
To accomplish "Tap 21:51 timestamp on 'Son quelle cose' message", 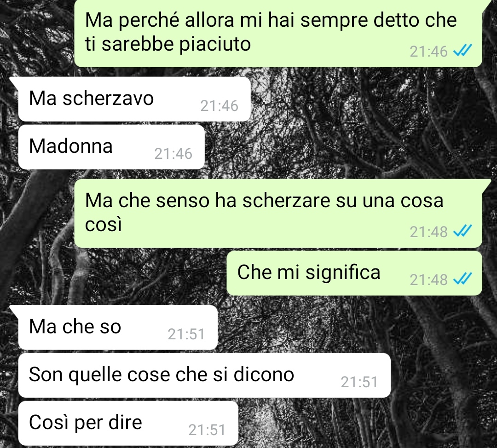I will coord(359,382).
